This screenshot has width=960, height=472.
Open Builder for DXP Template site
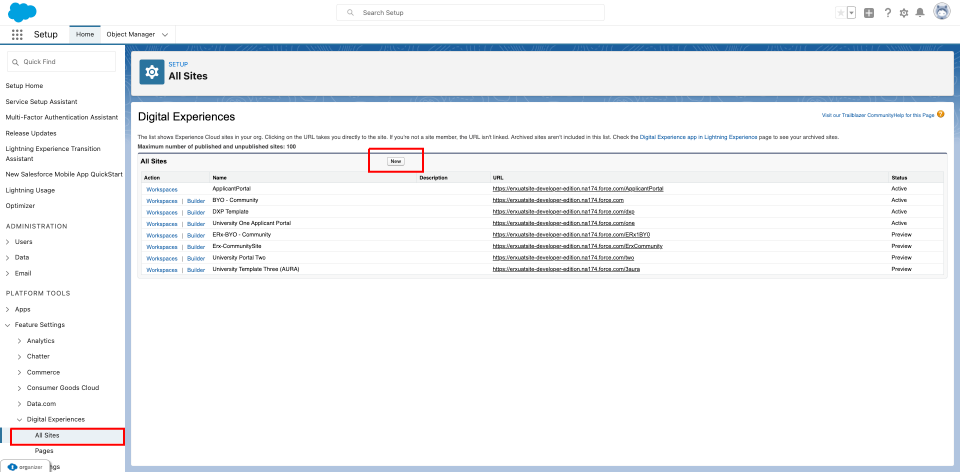(x=196, y=212)
